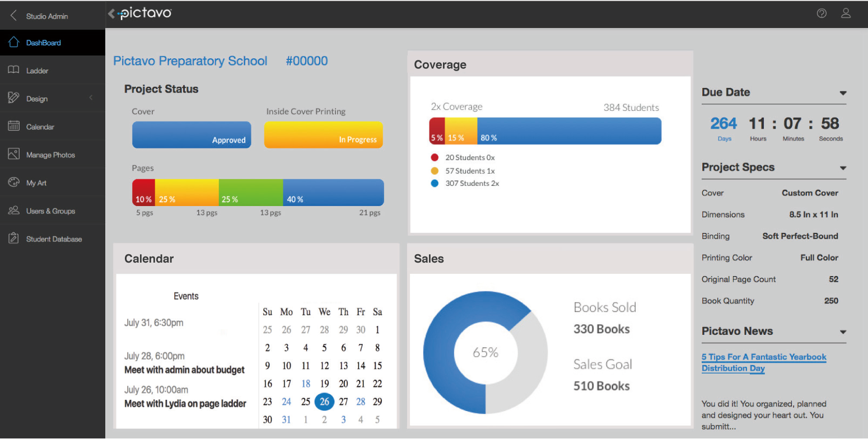The image size is (868, 439).
Task: Collapse the Project Specs section
Action: [843, 168]
